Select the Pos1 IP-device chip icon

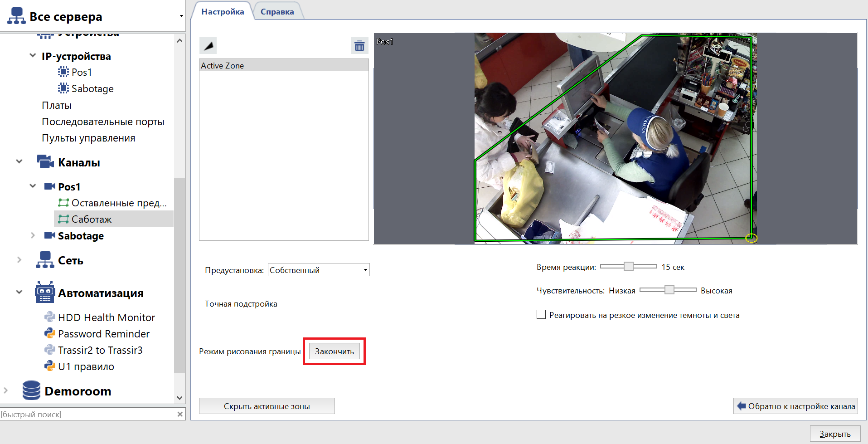click(63, 72)
